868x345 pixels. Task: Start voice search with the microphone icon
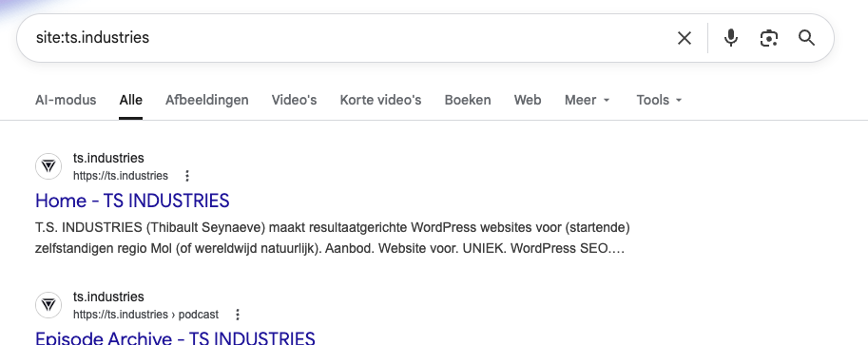coord(731,38)
